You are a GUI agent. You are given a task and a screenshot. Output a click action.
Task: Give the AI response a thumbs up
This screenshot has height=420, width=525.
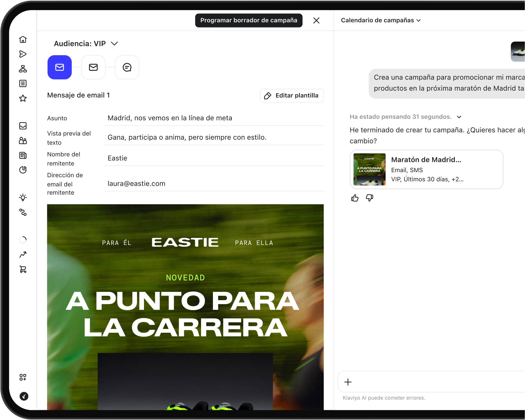coord(355,198)
